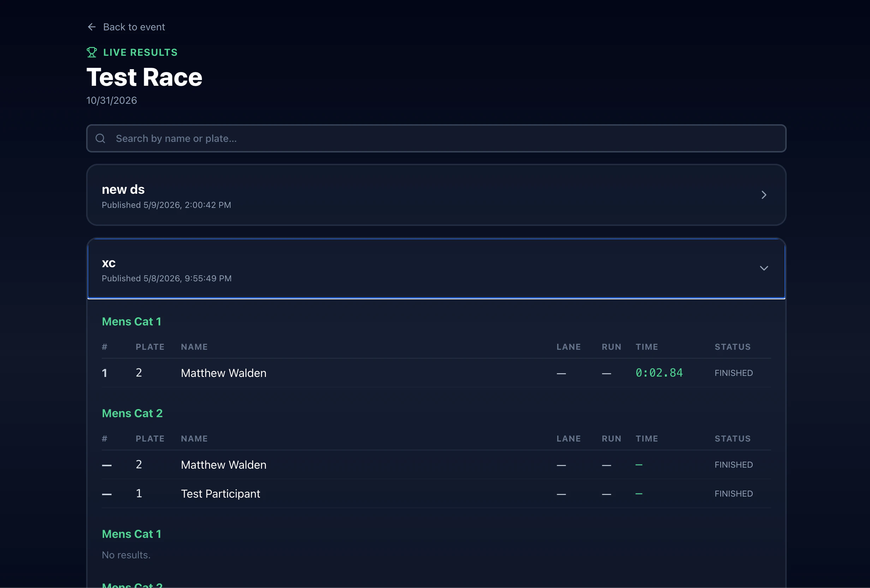The image size is (870, 588).
Task: Click FINISHED status in Mens Cat 1 row
Action: coord(733,373)
